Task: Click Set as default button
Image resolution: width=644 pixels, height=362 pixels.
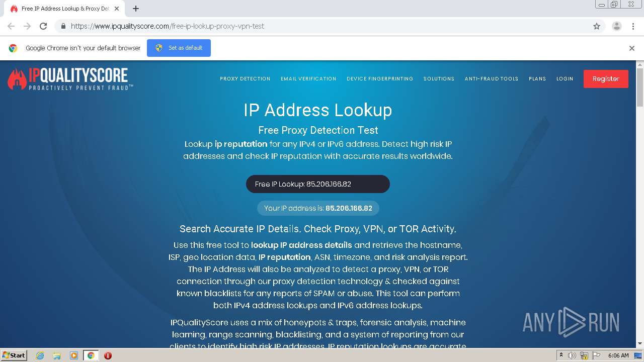Action: coord(179,48)
